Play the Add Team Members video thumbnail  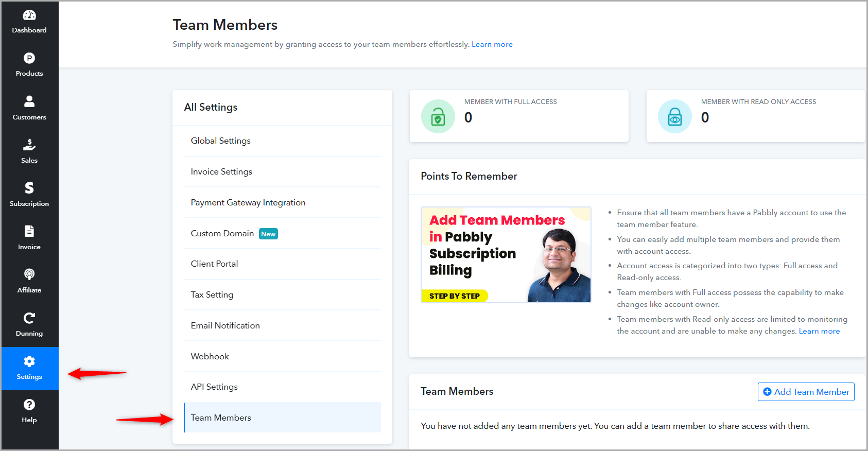click(506, 255)
